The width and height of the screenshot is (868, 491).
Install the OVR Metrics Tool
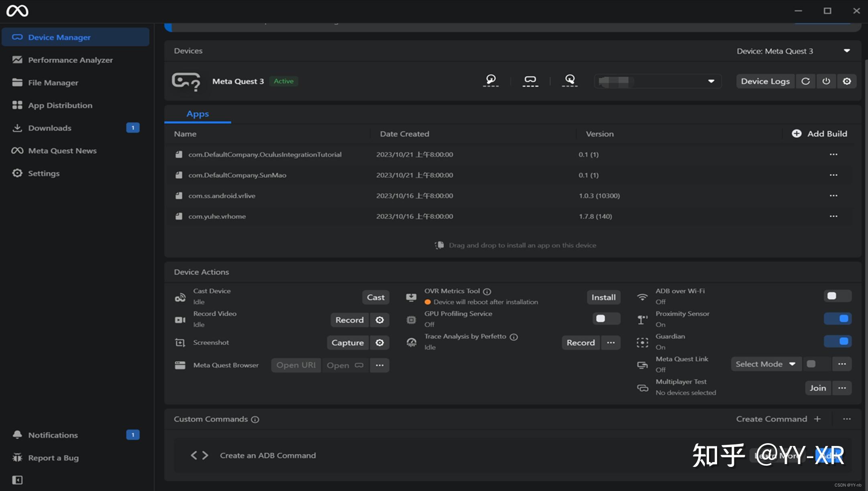[604, 297]
